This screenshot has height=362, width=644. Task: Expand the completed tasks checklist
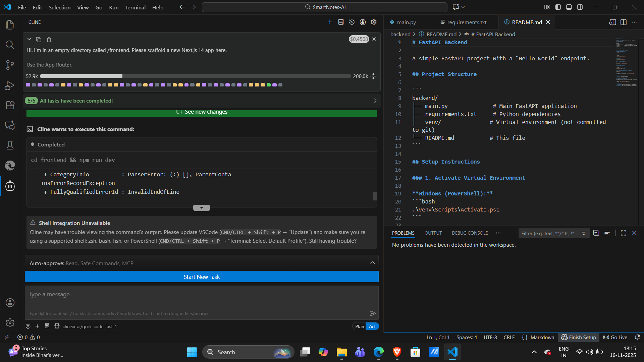(375, 101)
